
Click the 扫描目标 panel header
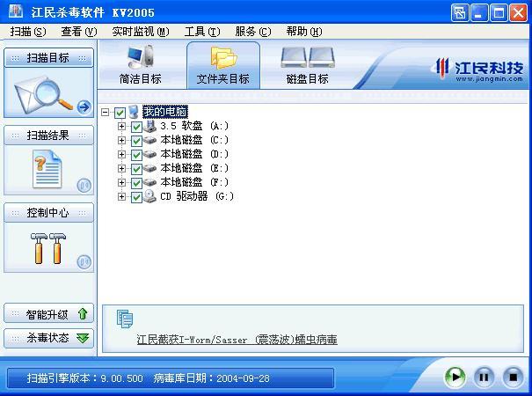point(48,58)
